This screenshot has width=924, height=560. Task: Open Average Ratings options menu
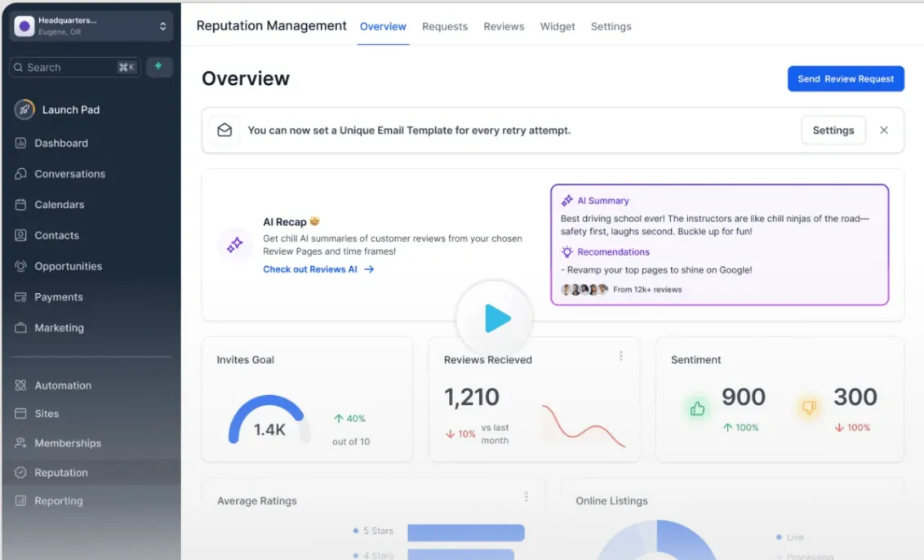(x=526, y=497)
